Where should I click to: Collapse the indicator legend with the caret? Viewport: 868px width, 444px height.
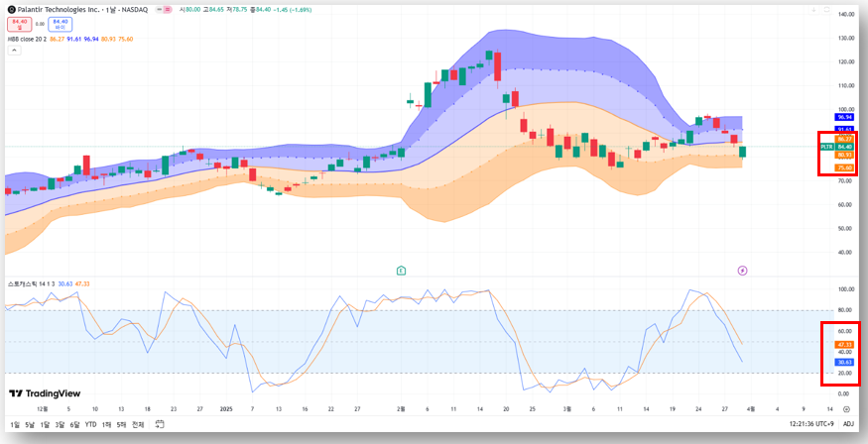pos(14,51)
